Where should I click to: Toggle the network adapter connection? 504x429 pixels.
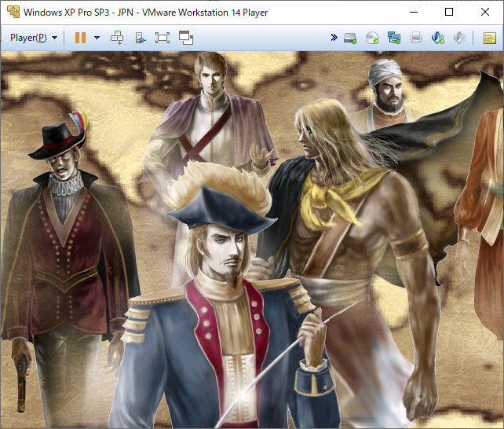pyautogui.click(x=394, y=38)
